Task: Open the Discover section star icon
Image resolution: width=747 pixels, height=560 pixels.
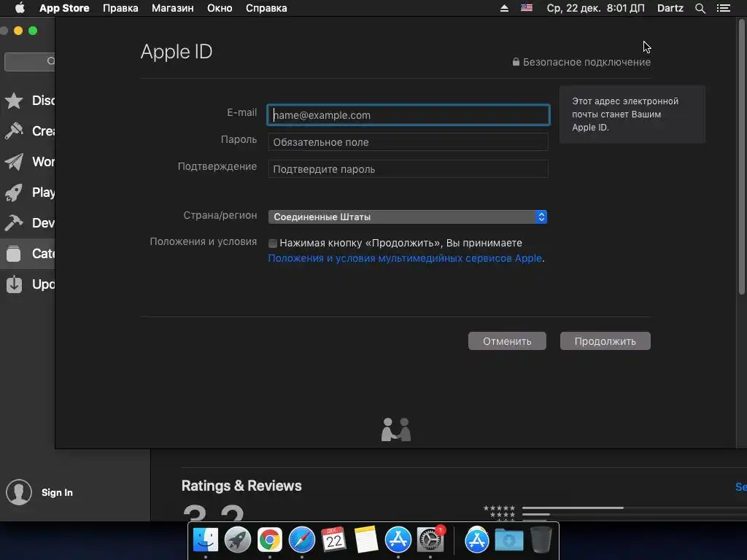Action: 14,101
